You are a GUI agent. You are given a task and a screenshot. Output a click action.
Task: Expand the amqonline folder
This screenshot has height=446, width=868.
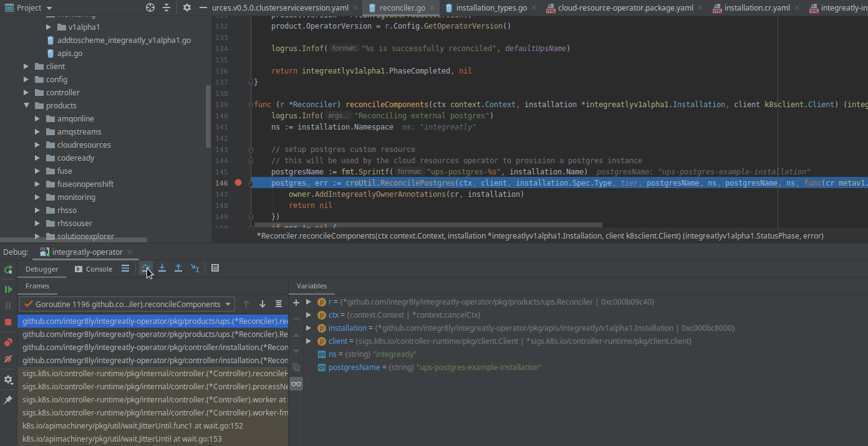pos(38,119)
